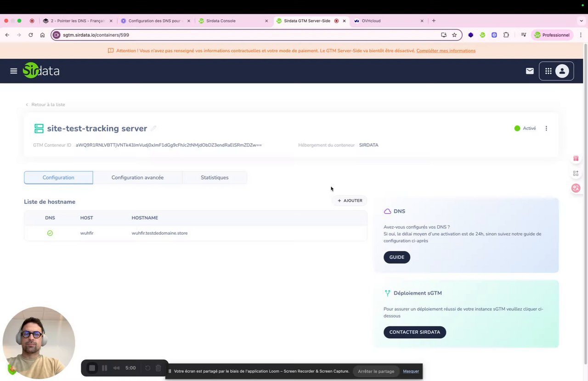Click the grid-plus widget icon on right edge
This screenshot has height=381, width=588.
pos(576,173)
